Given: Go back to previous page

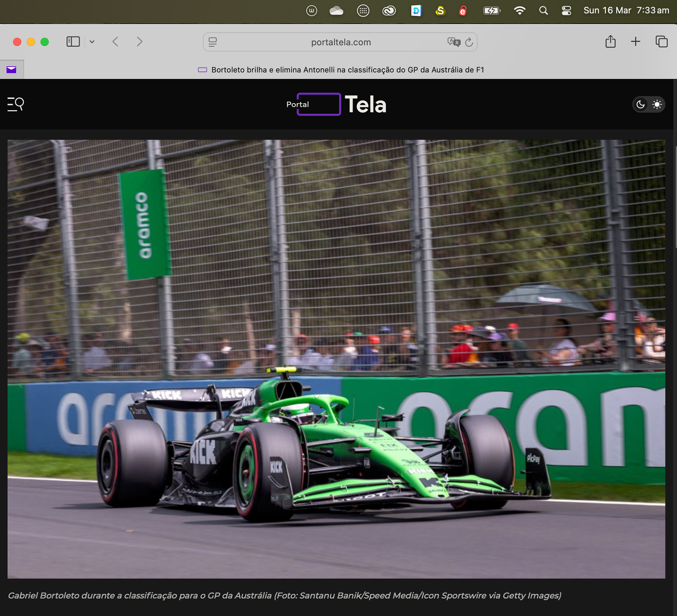Looking at the screenshot, I should click(115, 42).
